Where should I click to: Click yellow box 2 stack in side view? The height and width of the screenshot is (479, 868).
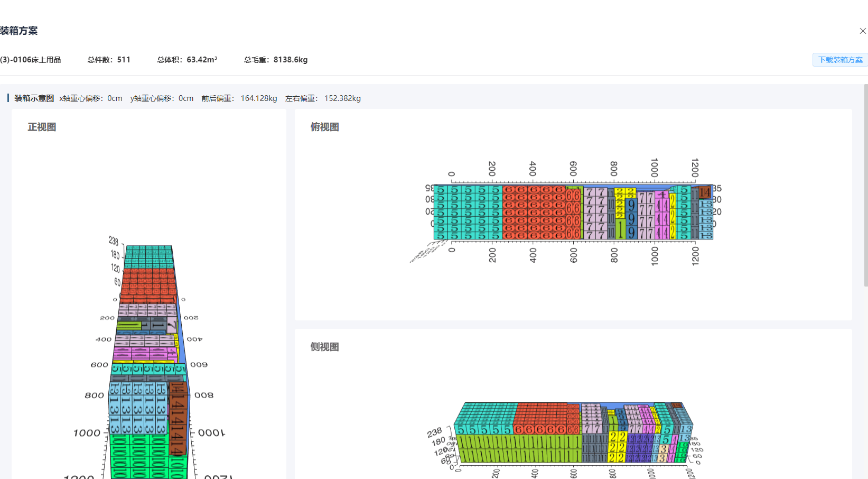tap(617, 447)
